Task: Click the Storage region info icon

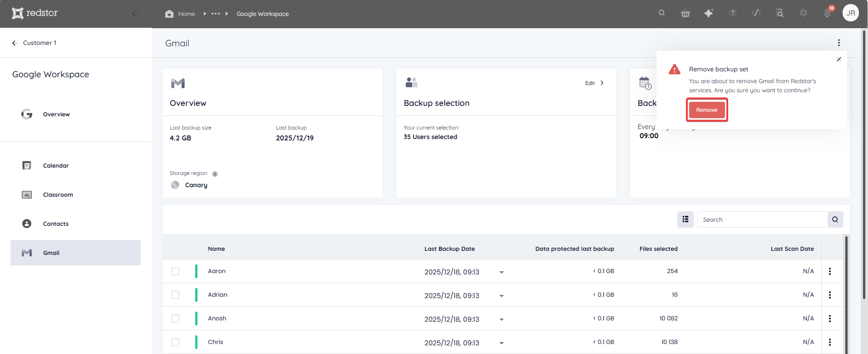Action: pos(215,174)
